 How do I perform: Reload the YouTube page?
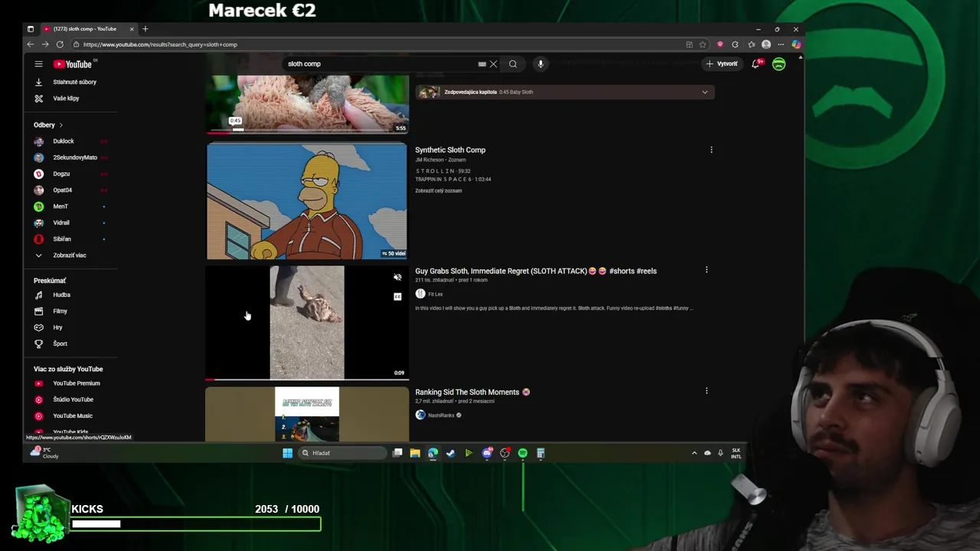60,44
